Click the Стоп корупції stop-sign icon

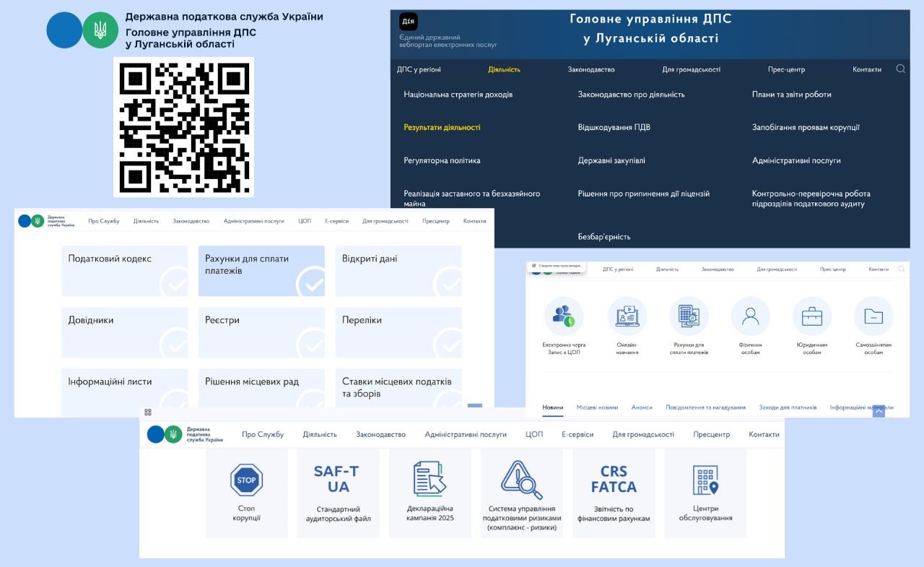(246, 480)
